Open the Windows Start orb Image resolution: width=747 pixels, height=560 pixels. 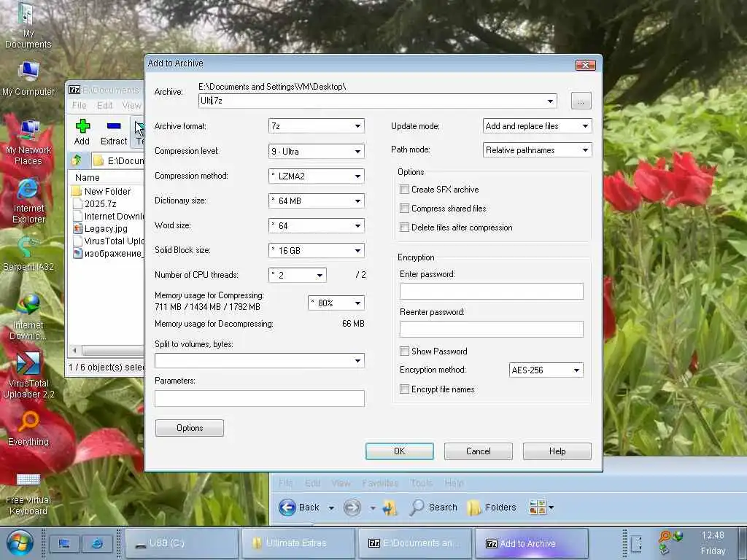[20, 543]
